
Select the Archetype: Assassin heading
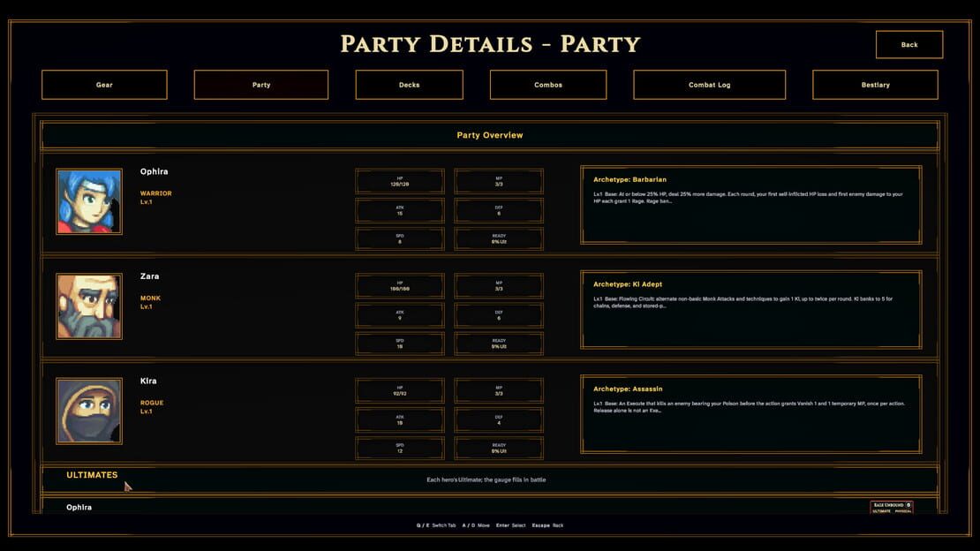pos(628,389)
